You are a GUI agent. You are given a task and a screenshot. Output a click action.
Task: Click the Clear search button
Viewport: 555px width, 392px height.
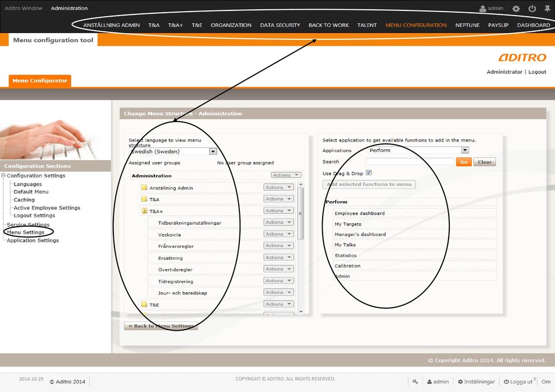(x=484, y=162)
